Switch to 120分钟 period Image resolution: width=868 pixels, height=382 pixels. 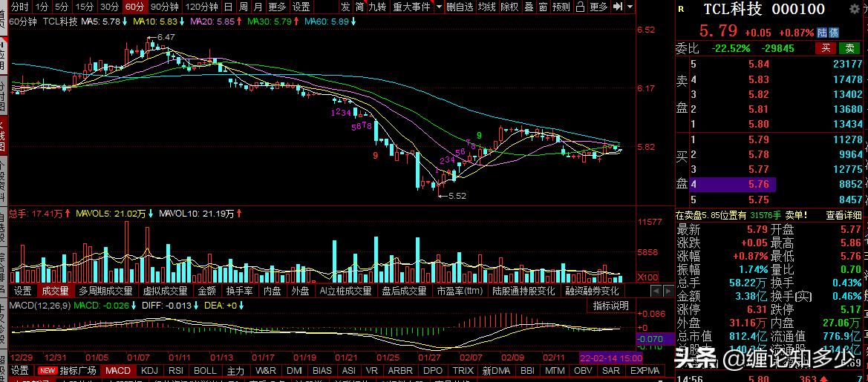pos(201,7)
